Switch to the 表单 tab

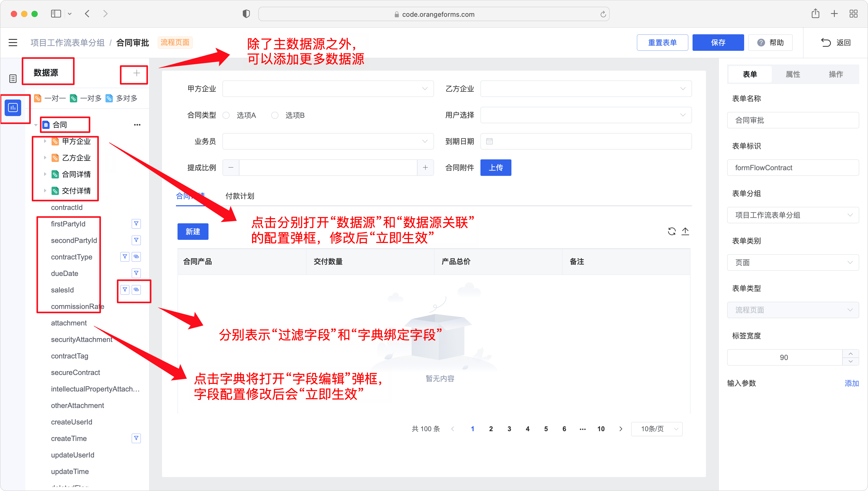pyautogui.click(x=750, y=74)
